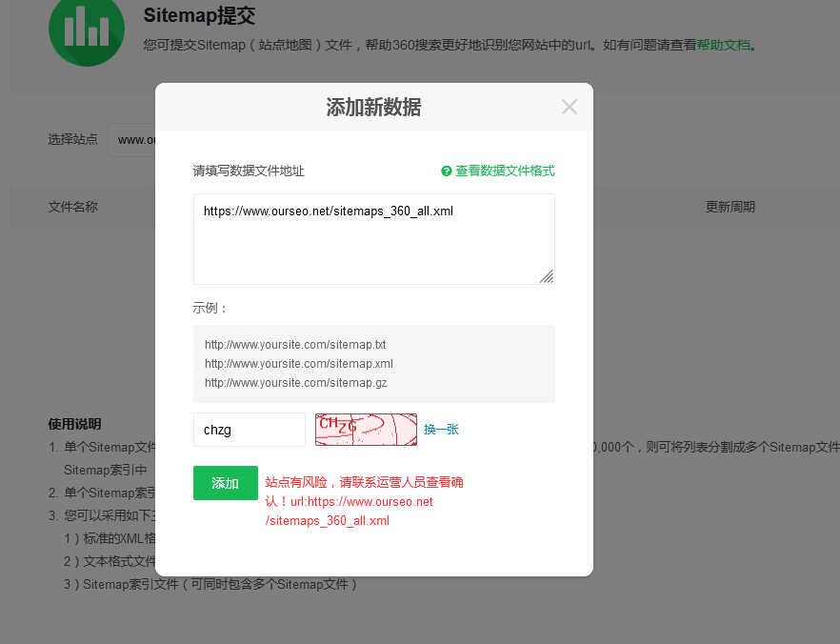Click the Sitemap提交 page heading
The width and height of the screenshot is (840, 644).
pos(199,15)
